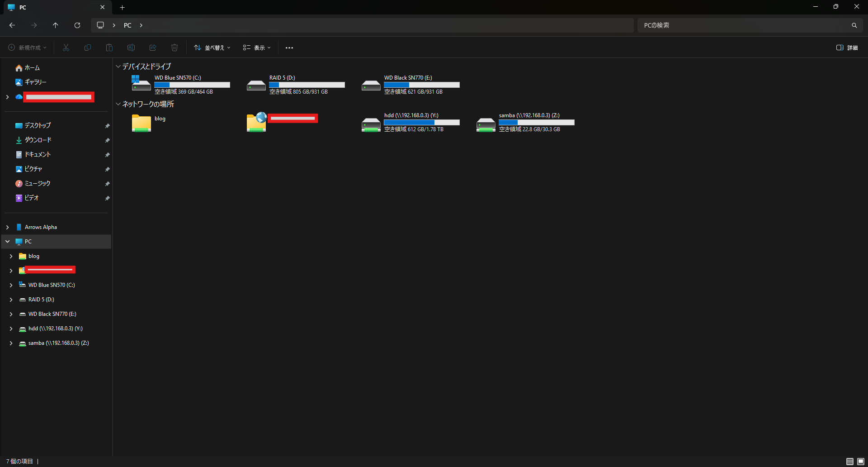This screenshot has height=467, width=868.
Task: Click the Delete trash icon in toolbar
Action: click(175, 48)
